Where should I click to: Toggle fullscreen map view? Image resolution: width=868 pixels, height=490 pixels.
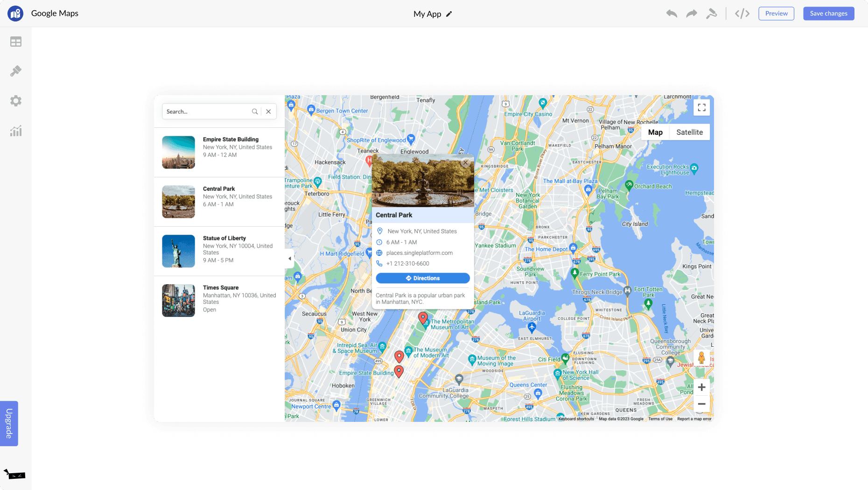(x=701, y=108)
